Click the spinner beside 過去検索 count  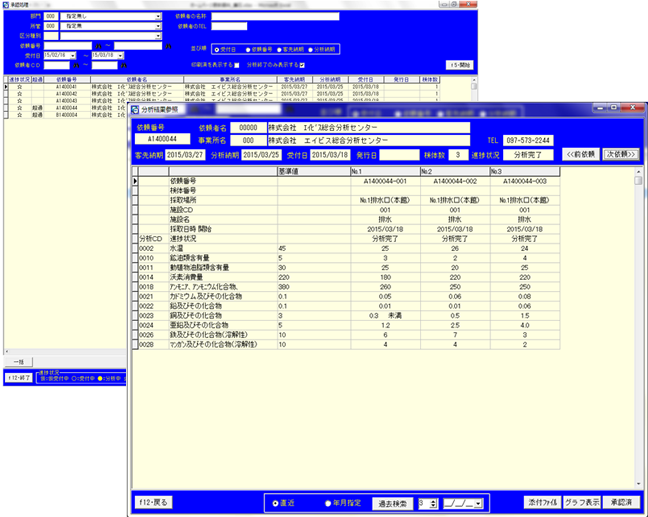coord(433,504)
